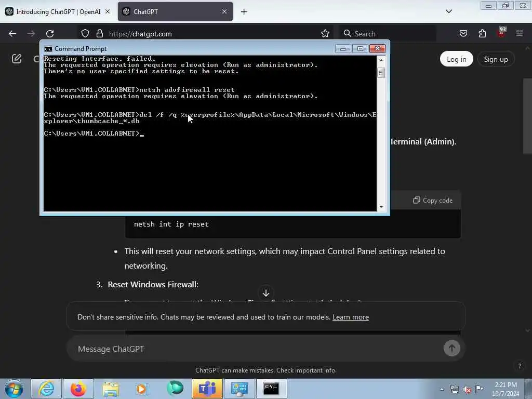Screen dimensions: 532x399
Task: Close the Introducing ChatGPT tab
Action: pos(108,11)
